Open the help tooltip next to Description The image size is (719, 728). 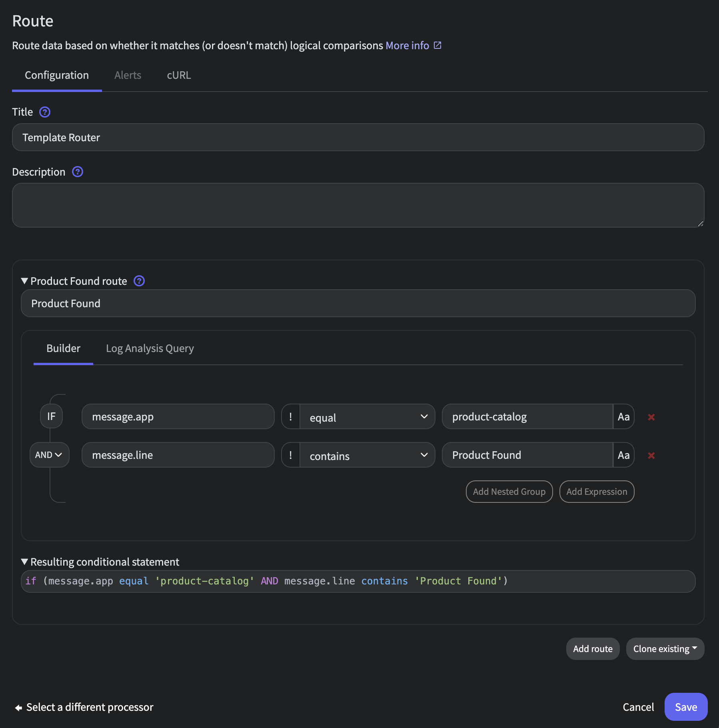click(x=77, y=172)
